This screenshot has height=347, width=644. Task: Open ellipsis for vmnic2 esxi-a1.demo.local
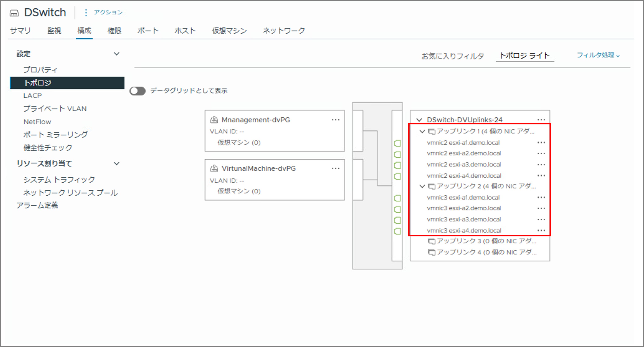pyautogui.click(x=541, y=143)
